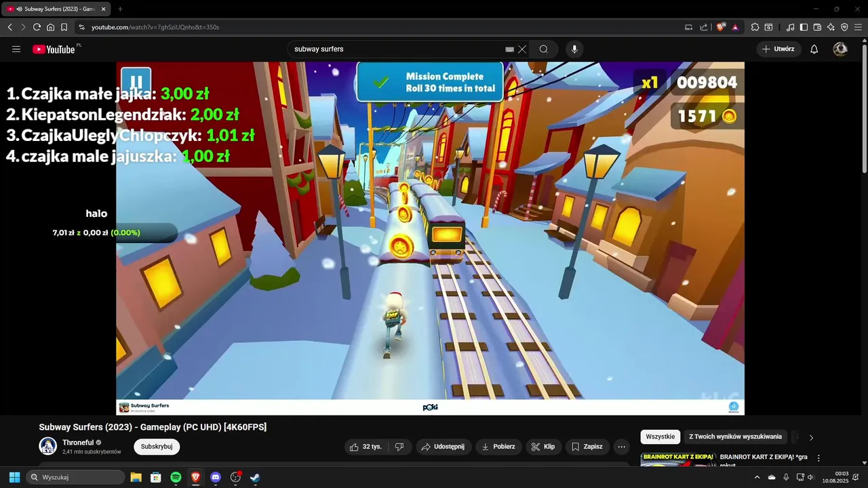Open the Throneful channel name link
The image size is (868, 488).
[78, 443]
